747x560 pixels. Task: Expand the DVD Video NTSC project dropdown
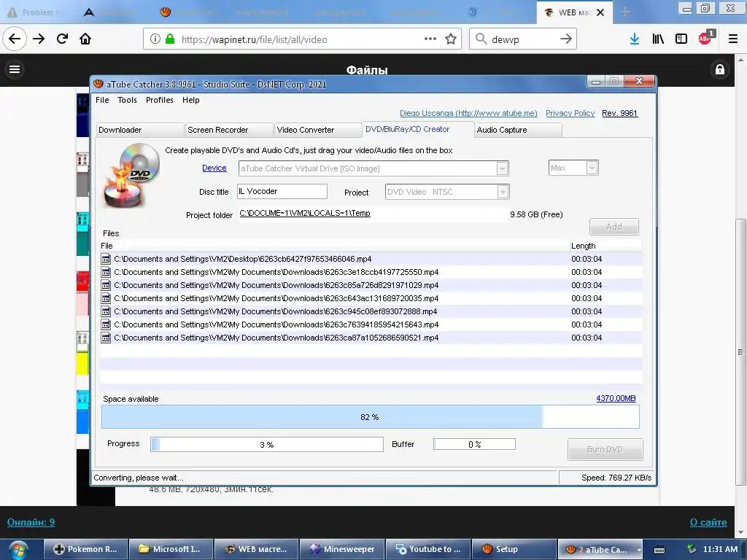point(503,192)
